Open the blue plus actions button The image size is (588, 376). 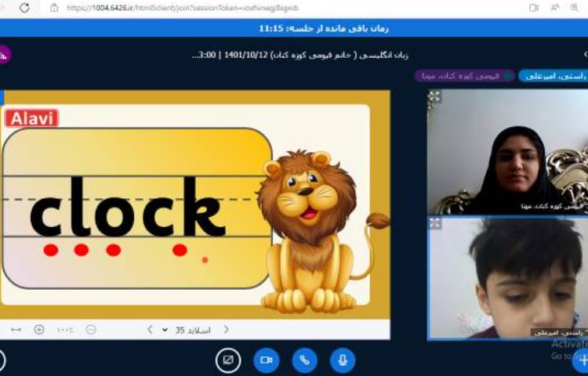pos(580,360)
